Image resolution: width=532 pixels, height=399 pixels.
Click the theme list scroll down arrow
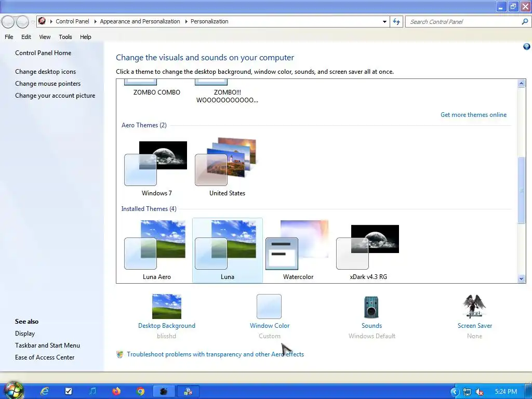[x=522, y=279]
